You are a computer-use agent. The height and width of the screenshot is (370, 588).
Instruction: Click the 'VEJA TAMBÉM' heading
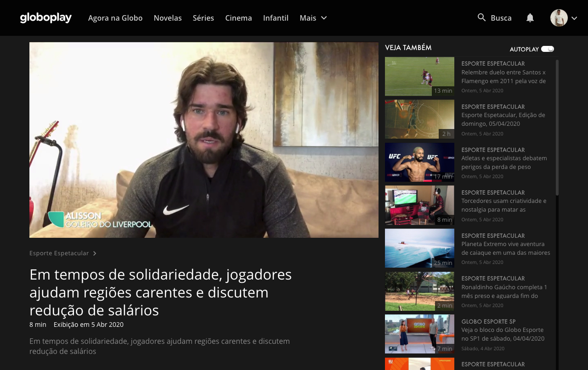click(408, 48)
